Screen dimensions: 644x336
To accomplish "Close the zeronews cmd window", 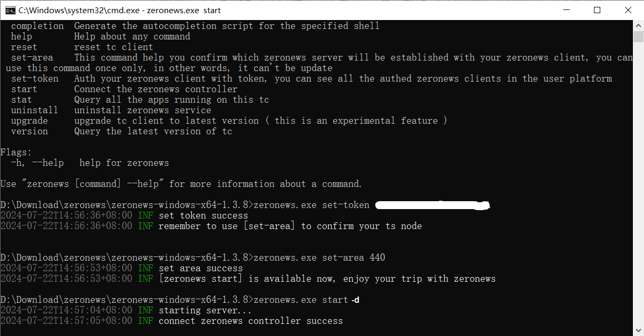I will 628,10.
